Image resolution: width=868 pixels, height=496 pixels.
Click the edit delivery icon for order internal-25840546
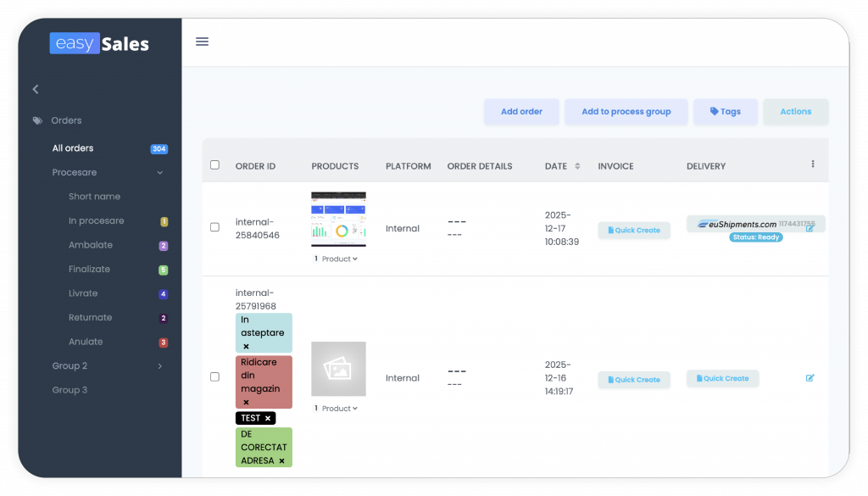810,228
